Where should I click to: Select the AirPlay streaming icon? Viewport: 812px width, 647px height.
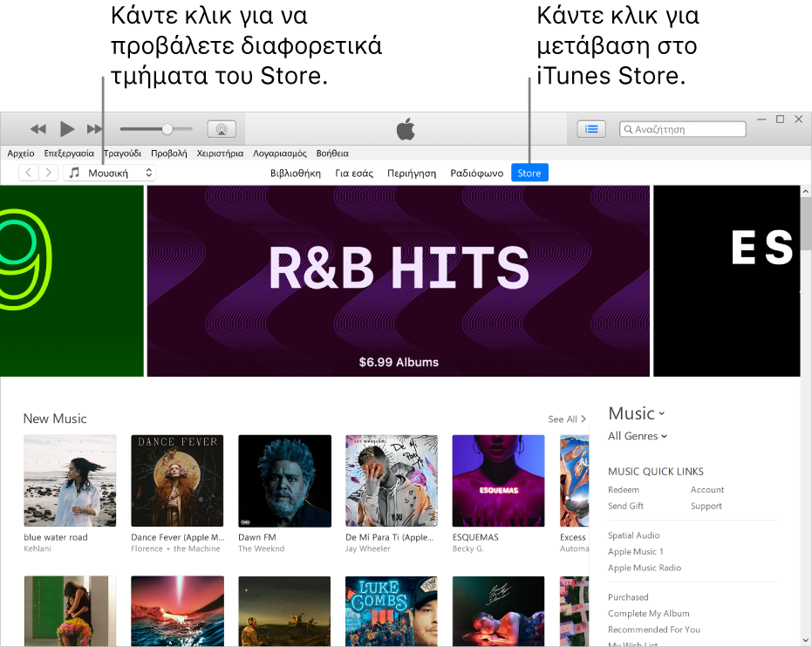tap(222, 128)
